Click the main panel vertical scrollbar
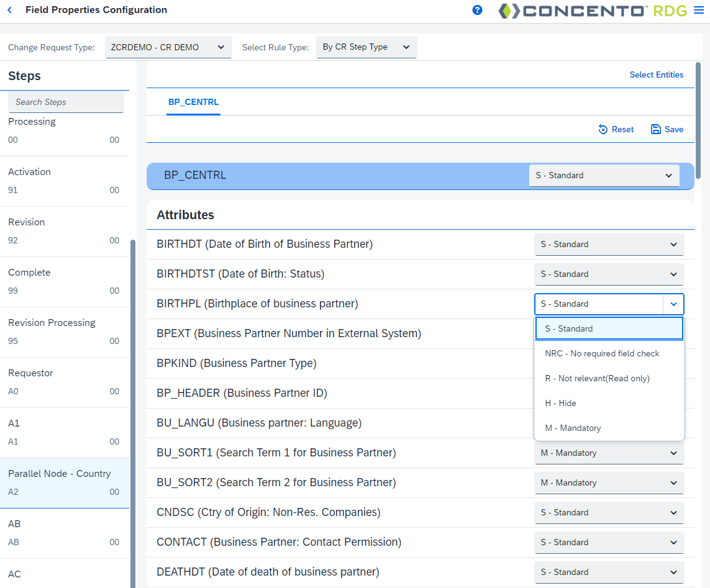The width and height of the screenshot is (710, 588). [698, 120]
